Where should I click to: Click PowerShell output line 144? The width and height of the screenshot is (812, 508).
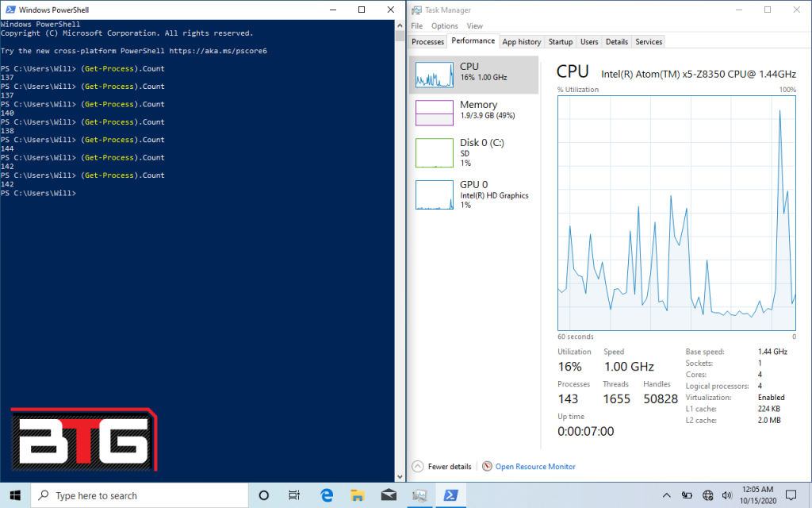click(7, 148)
